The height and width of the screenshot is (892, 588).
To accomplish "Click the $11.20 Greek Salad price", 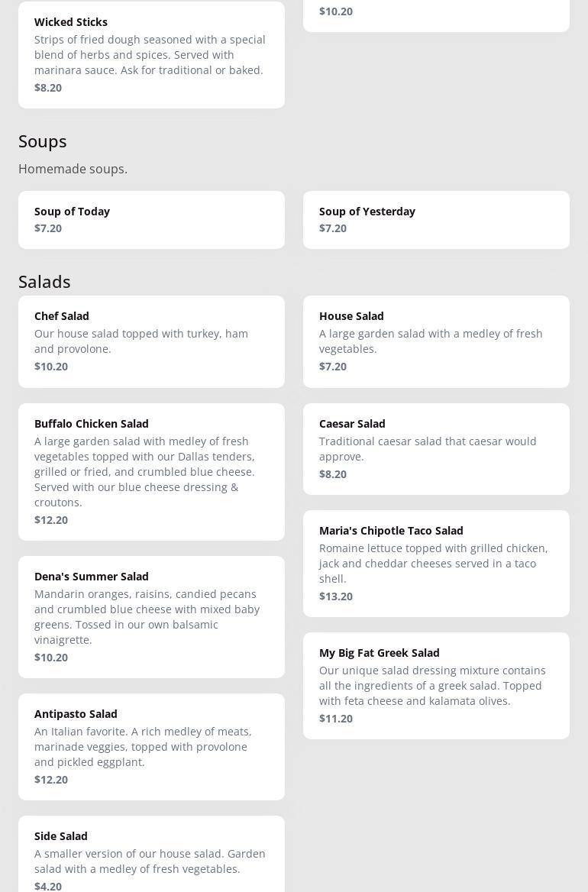I will (336, 719).
